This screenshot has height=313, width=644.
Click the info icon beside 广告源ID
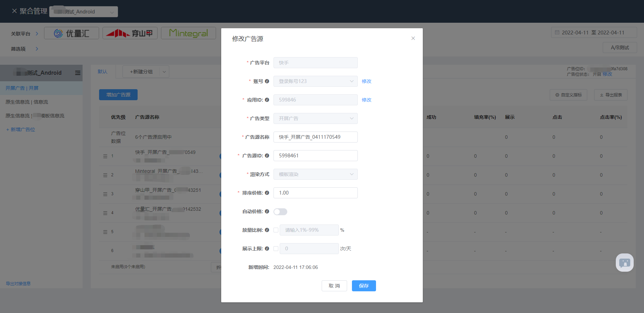[267, 156]
